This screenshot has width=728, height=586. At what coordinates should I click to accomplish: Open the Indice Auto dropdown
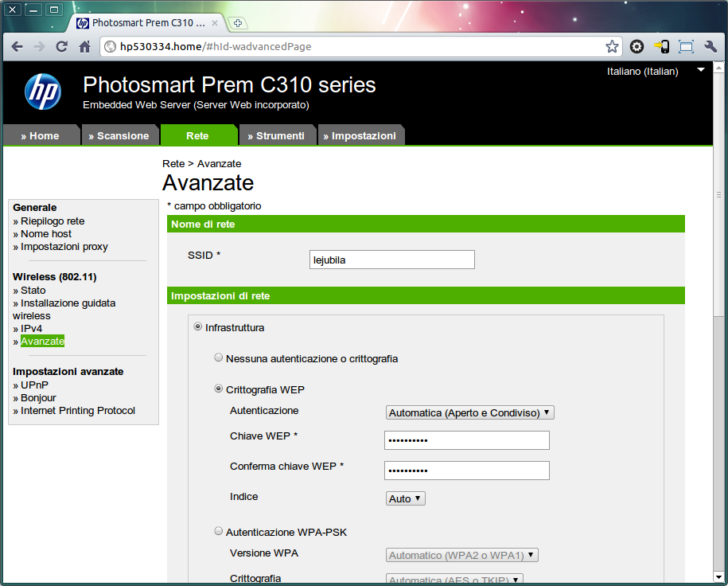pos(405,498)
